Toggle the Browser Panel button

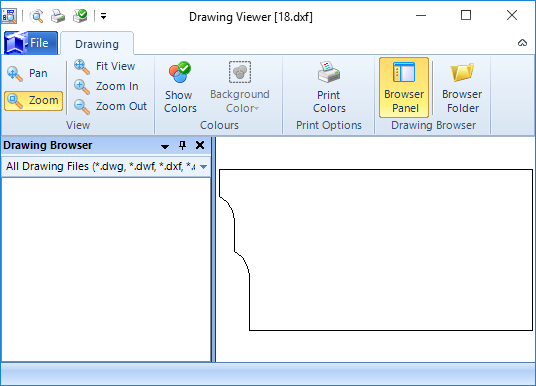(404, 87)
